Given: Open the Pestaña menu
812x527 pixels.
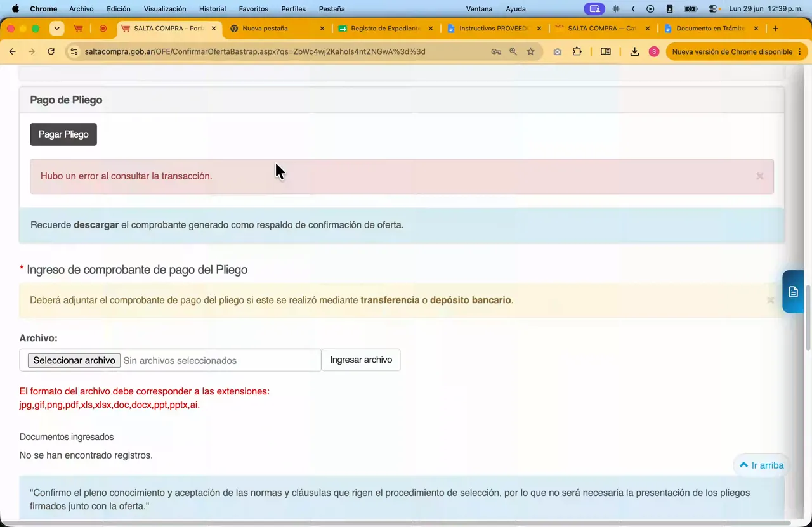Looking at the screenshot, I should (x=332, y=9).
